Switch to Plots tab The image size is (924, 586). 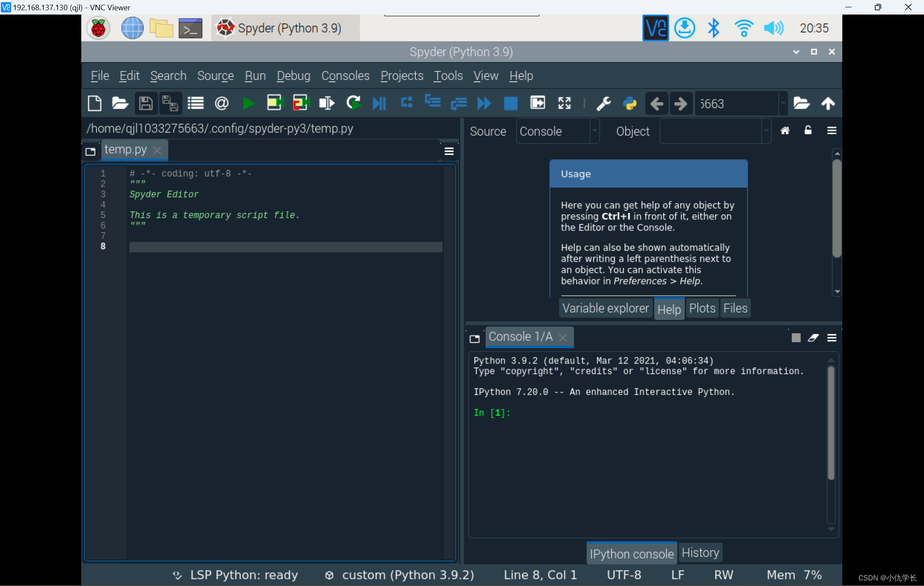[701, 308]
